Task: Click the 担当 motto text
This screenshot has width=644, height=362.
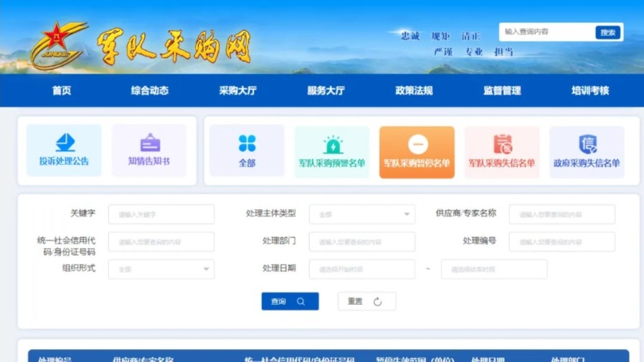Action: pos(503,52)
